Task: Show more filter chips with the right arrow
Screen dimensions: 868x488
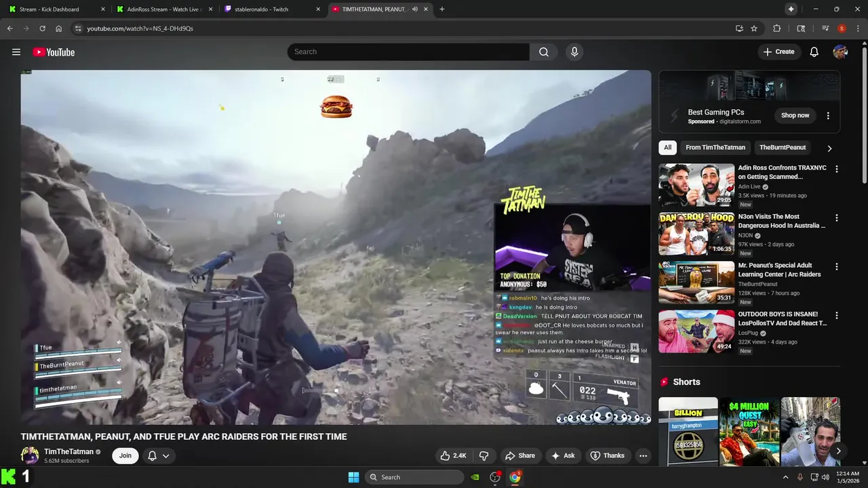Action: [829, 148]
